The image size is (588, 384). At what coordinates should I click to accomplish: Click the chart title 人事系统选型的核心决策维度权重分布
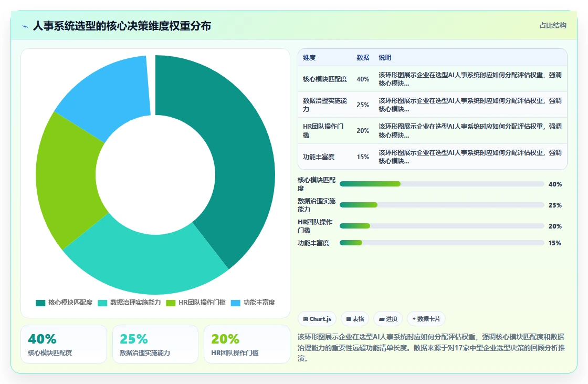(x=122, y=26)
